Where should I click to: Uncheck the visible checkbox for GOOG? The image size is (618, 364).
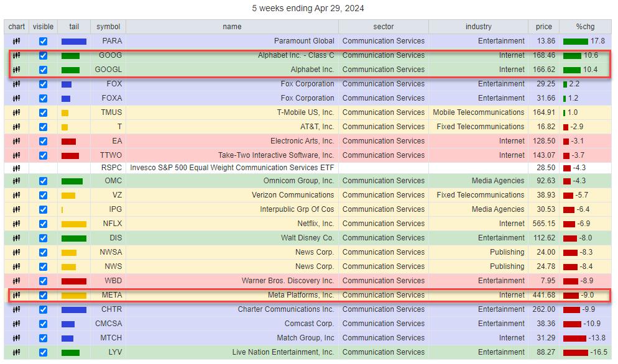[43, 55]
